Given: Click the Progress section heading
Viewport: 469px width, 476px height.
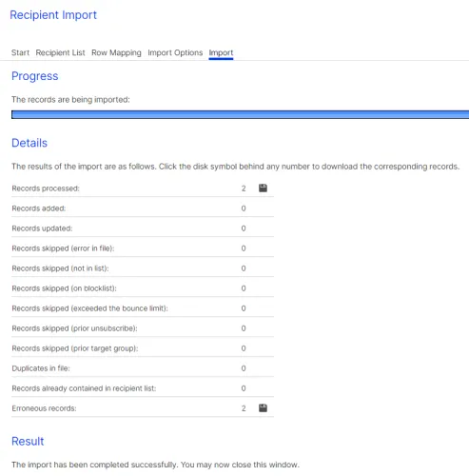Looking at the screenshot, I should pos(35,76).
